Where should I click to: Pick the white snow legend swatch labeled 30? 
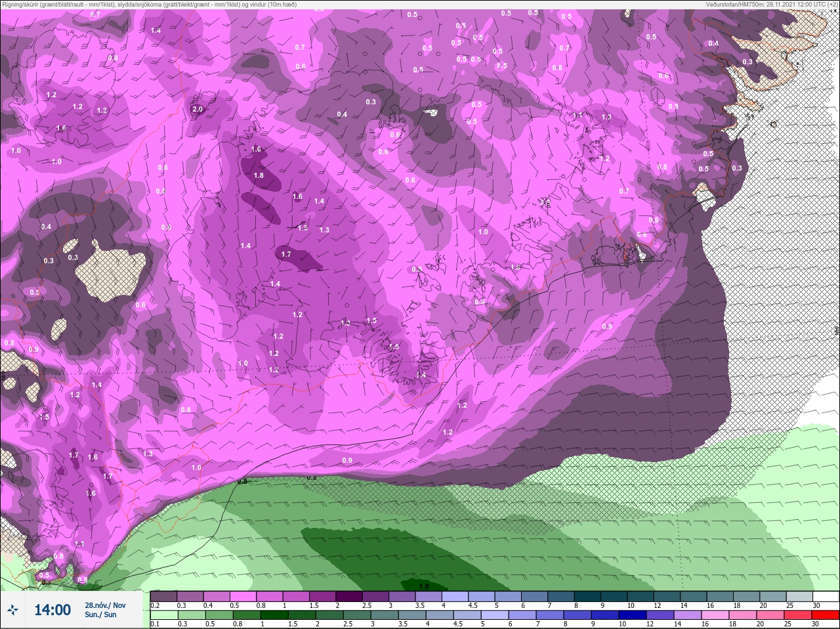(825, 596)
